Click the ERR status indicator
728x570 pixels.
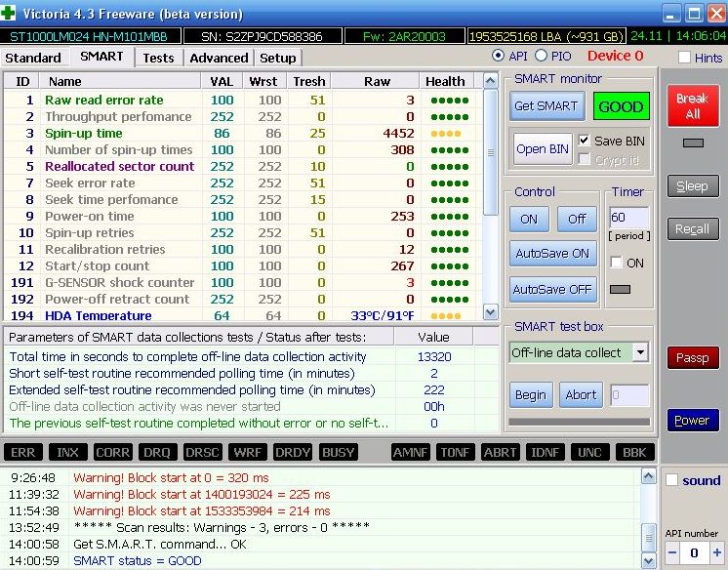(22, 452)
